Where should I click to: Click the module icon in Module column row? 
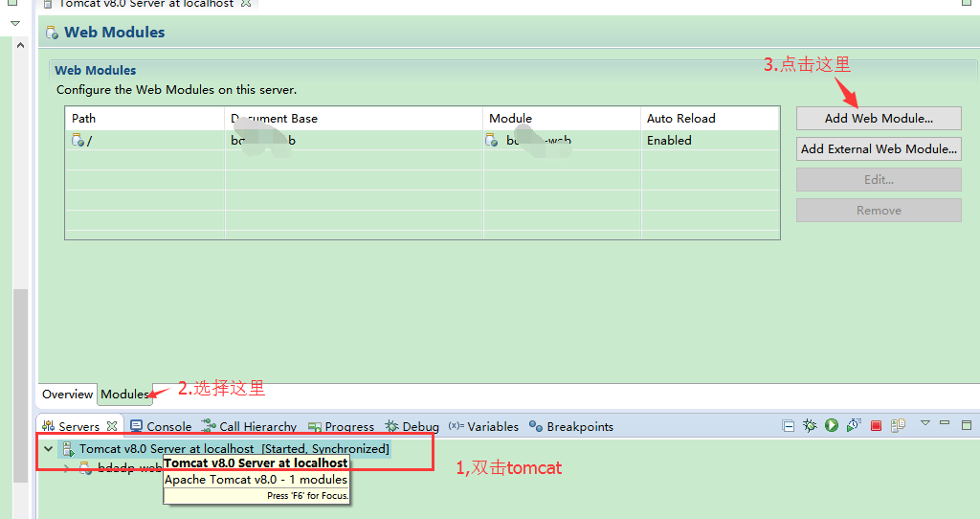[492, 140]
